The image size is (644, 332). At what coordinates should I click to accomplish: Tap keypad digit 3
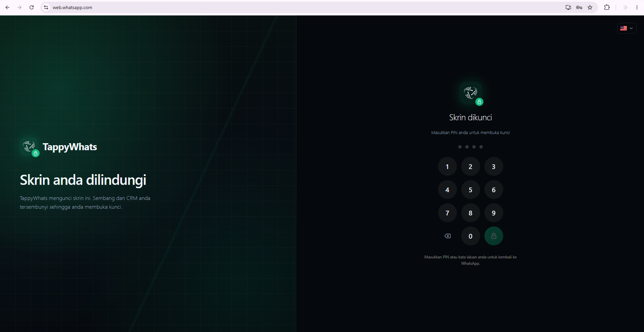coord(493,166)
